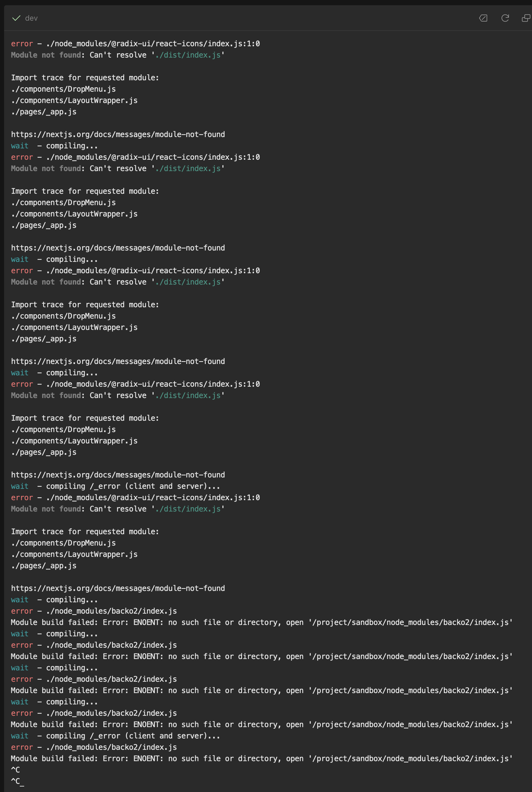Open the first nextjs.org module-not-found link

click(x=118, y=134)
